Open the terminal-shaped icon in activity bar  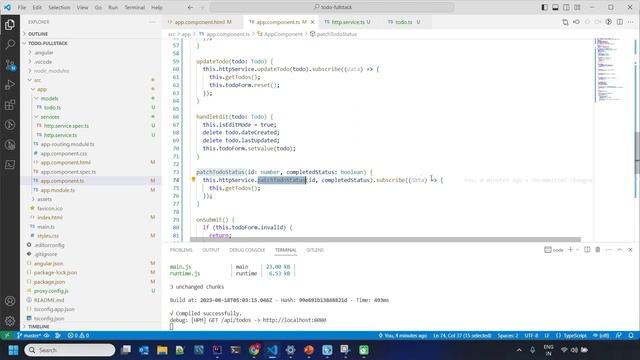point(10,164)
